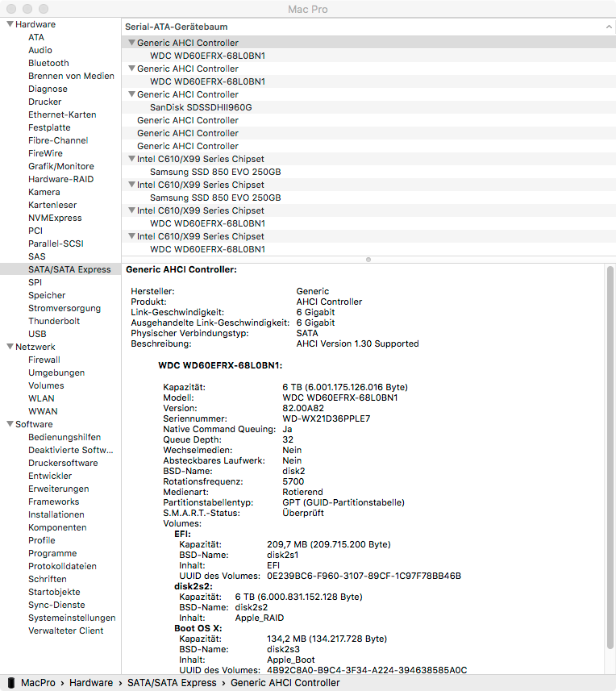
Task: Show Installationen list
Action: (x=56, y=514)
